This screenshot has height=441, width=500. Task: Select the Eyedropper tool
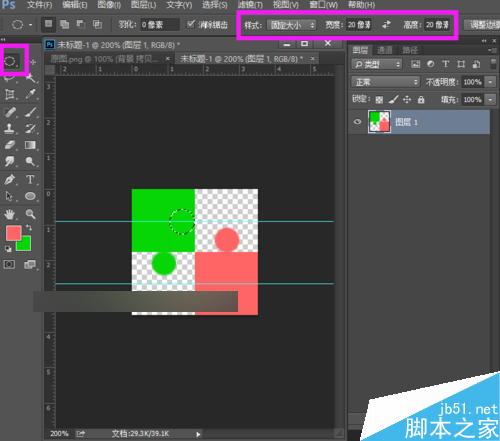tap(31, 94)
